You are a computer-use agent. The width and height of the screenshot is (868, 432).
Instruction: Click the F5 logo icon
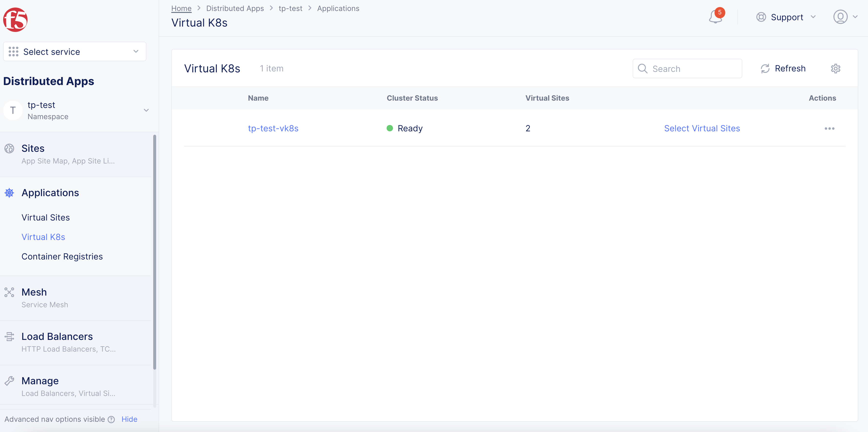[15, 19]
